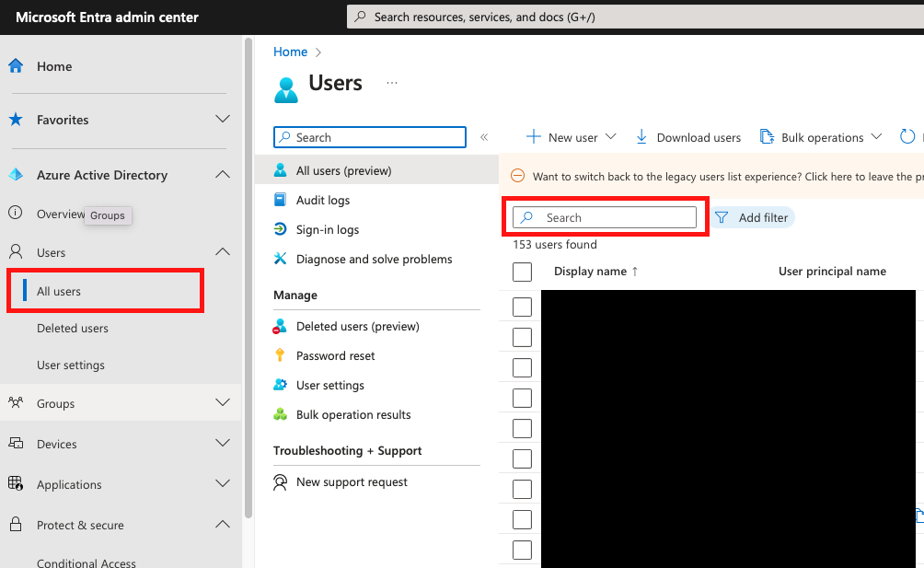924x568 pixels.
Task: Check the fifth user row checkbox
Action: (522, 428)
